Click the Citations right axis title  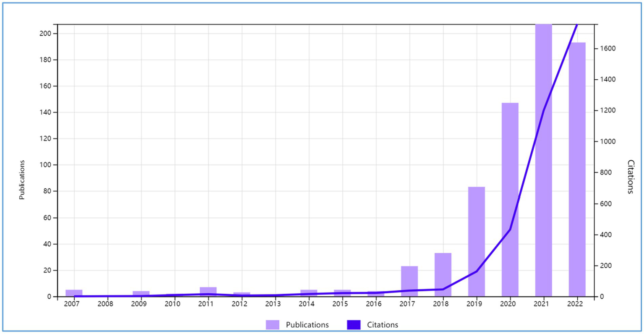click(630, 176)
